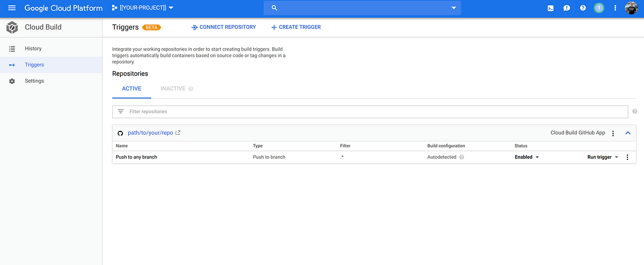This screenshot has height=265, width=644.
Task: Click CREATE TRIGGER button
Action: 296,27
